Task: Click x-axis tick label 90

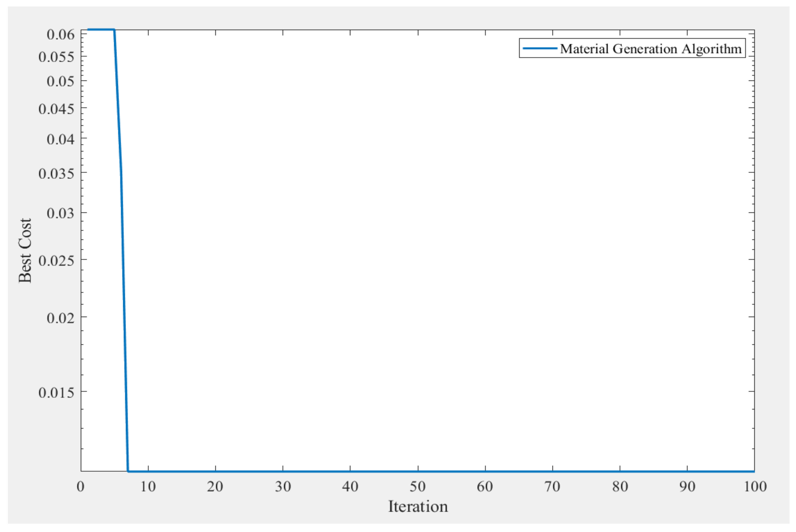Action: 687,487
